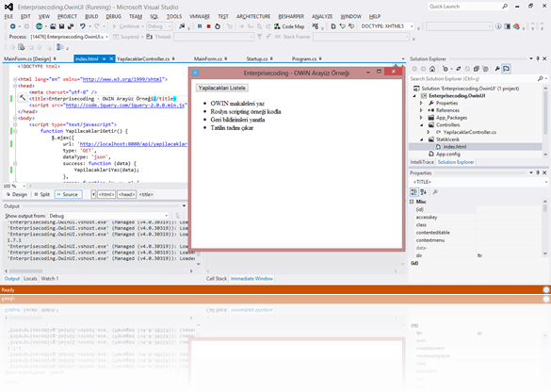This screenshot has width=551, height=392.
Task: Collapse the StatikIcerik folder
Action: coord(422,139)
